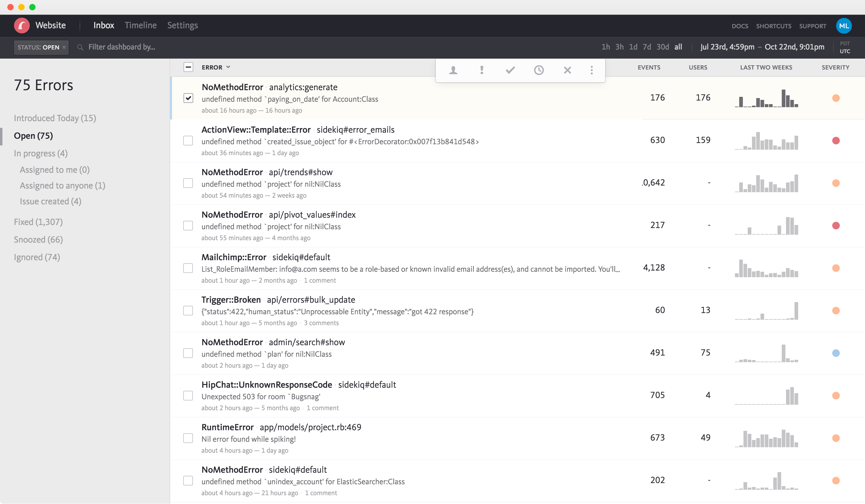Open the SHORTCUTS link
The image size is (865, 504).
pos(773,26)
